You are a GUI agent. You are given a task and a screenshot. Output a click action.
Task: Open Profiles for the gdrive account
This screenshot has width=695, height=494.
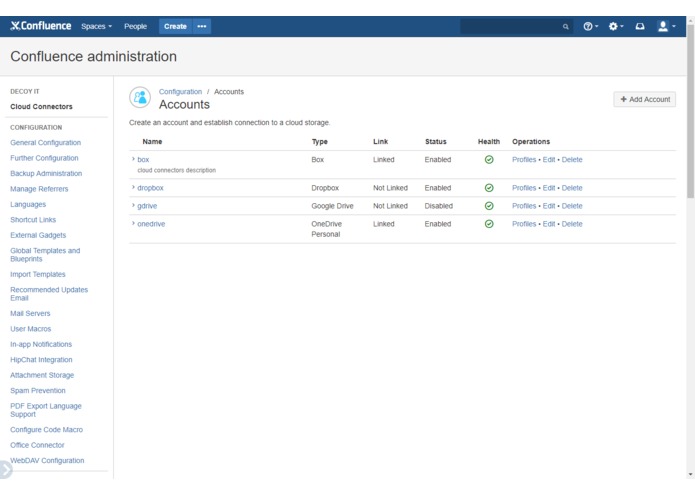pyautogui.click(x=524, y=206)
